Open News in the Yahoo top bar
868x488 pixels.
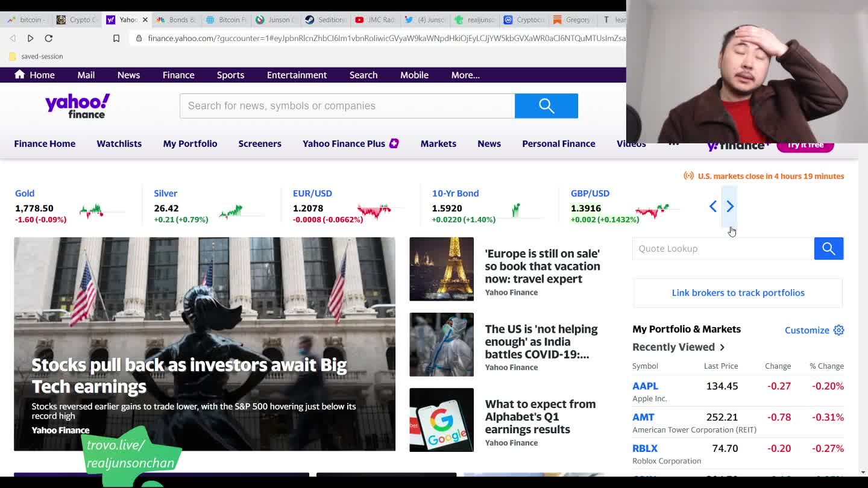[128, 75]
